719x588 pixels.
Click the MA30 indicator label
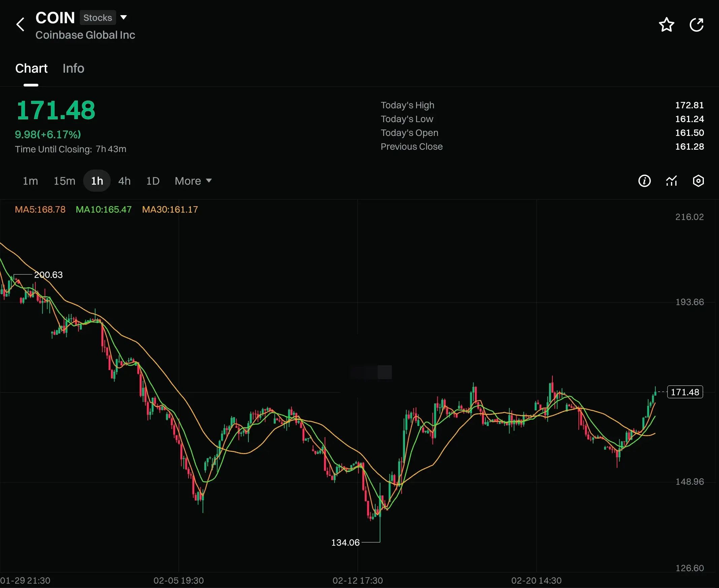pos(170,209)
